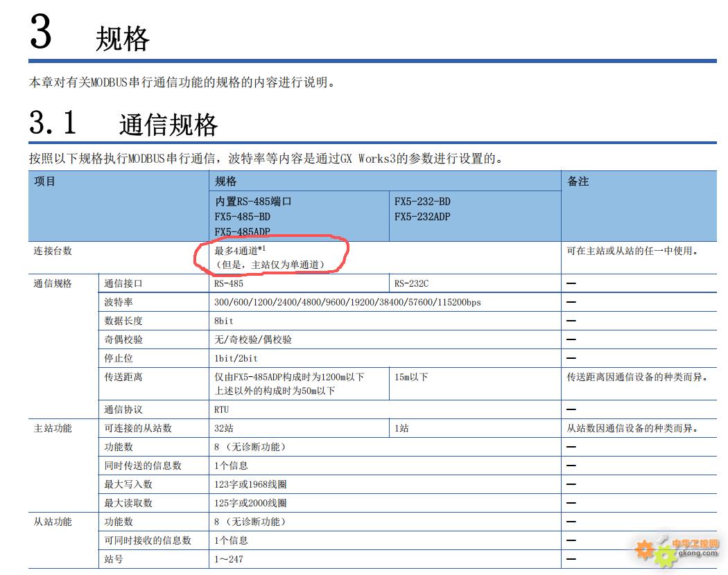Viewport: 728px width, 575px height.
Task: Click the chapter heading "3 规格"
Action: point(89,36)
